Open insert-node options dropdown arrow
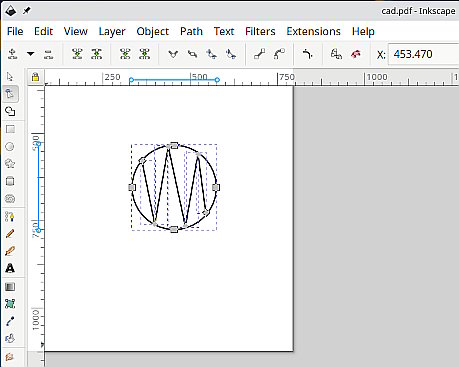The image size is (459, 367). [31, 54]
